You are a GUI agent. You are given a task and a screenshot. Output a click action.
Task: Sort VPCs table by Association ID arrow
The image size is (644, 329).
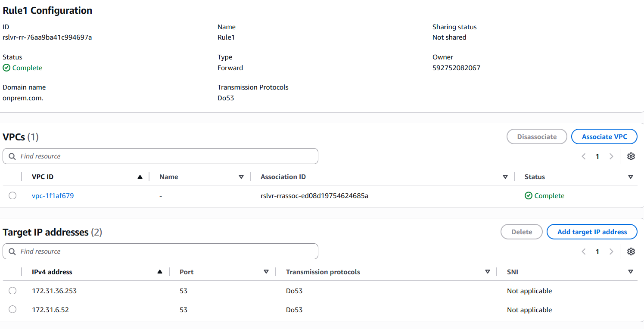click(505, 177)
